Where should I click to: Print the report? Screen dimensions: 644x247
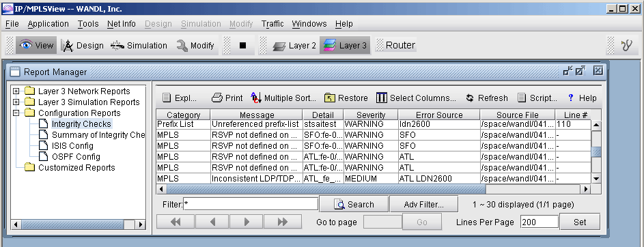click(x=227, y=98)
